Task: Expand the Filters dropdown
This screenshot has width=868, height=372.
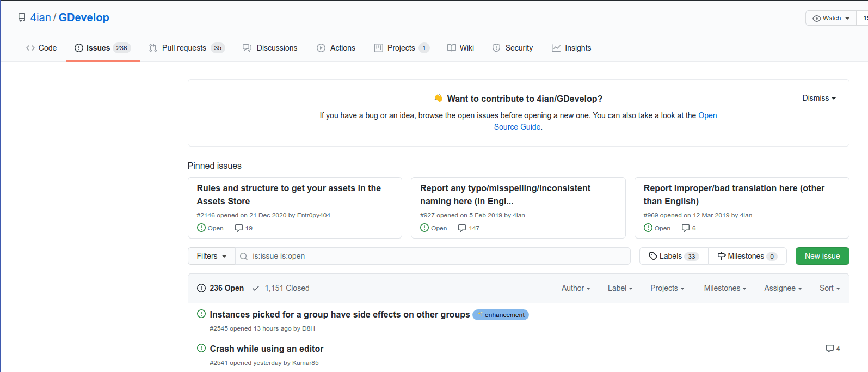Action: point(211,256)
